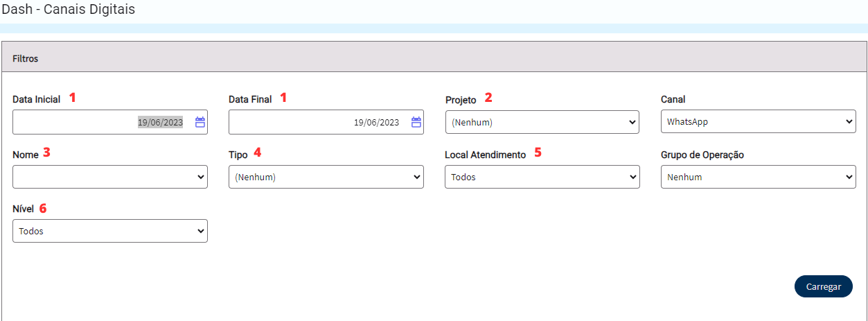
Task: Open the Data Inicial calendar icon
Action: (x=200, y=122)
